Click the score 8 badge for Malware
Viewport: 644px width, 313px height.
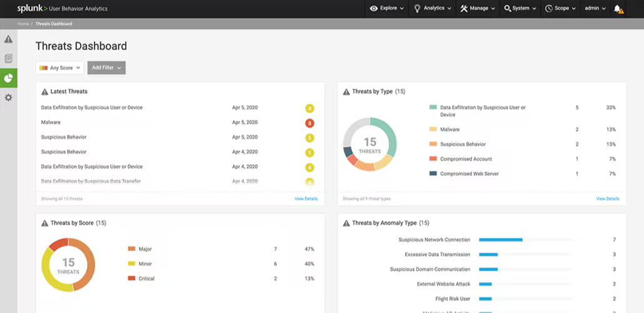coord(309,123)
